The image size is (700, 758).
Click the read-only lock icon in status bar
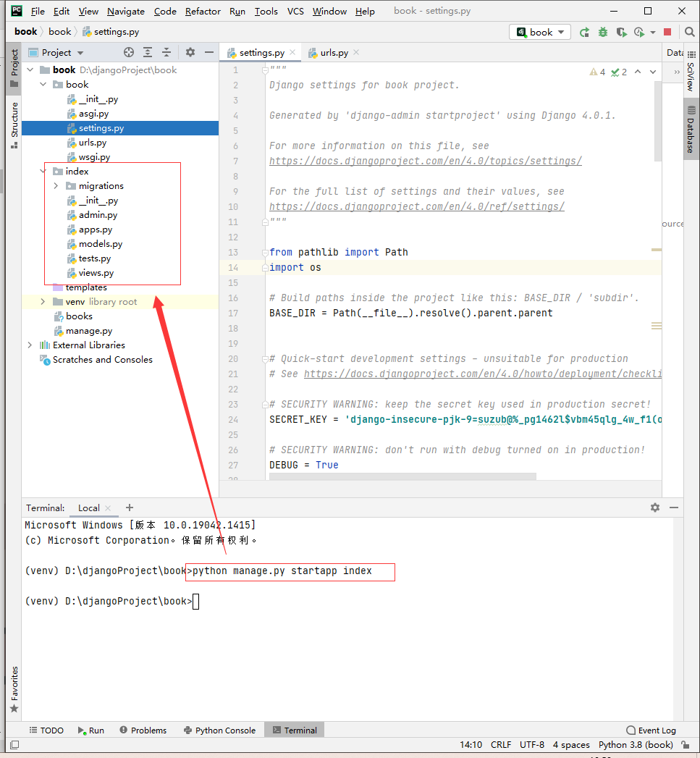coord(685,744)
